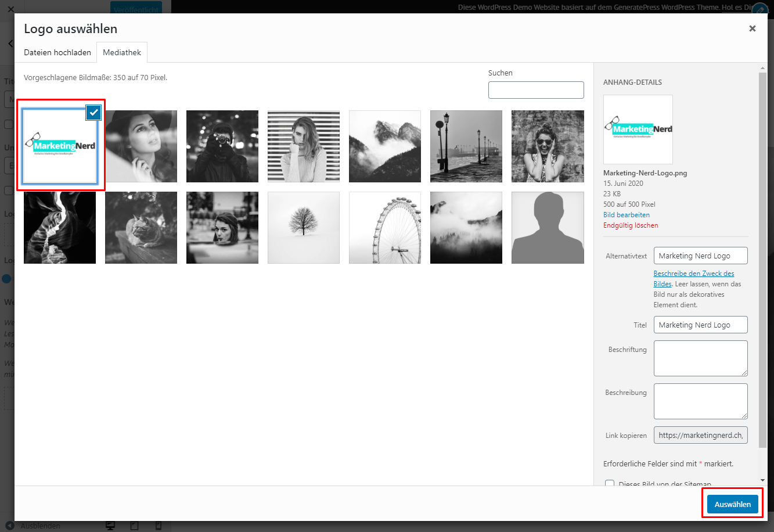Click into the Alternativtext field

click(x=701, y=256)
